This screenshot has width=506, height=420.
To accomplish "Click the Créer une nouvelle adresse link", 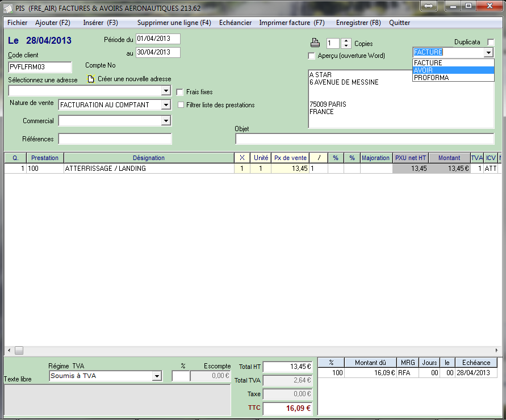I will pyautogui.click(x=134, y=79).
